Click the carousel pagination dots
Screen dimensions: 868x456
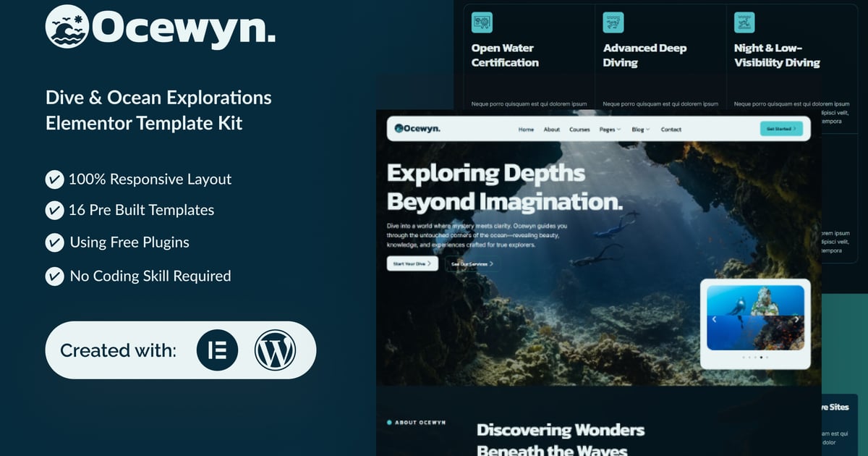click(x=755, y=358)
